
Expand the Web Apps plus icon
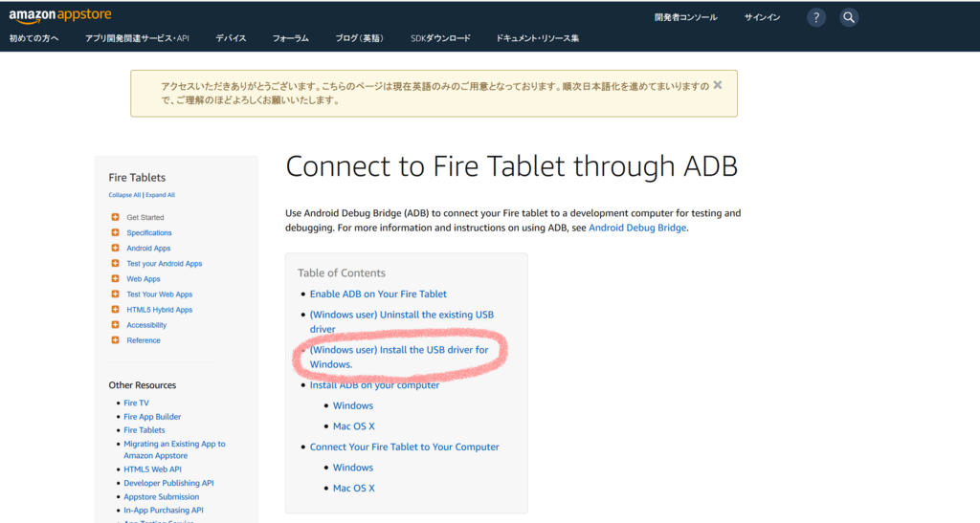point(115,278)
